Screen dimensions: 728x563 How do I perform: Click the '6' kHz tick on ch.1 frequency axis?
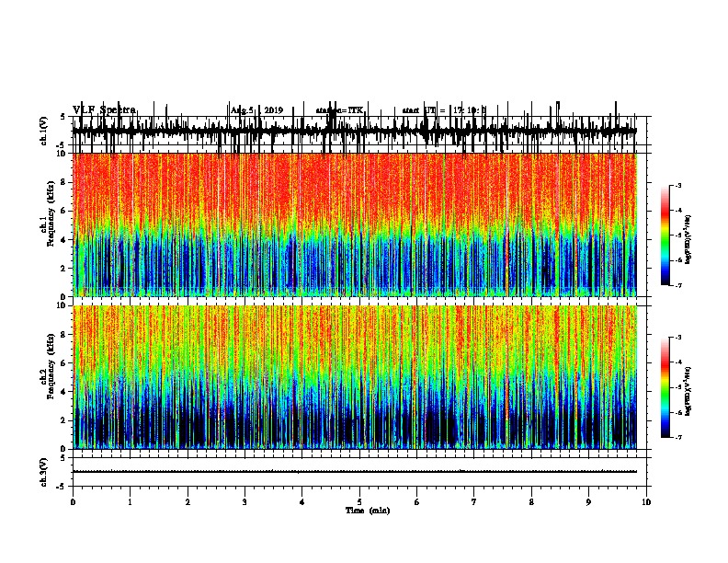click(x=63, y=212)
